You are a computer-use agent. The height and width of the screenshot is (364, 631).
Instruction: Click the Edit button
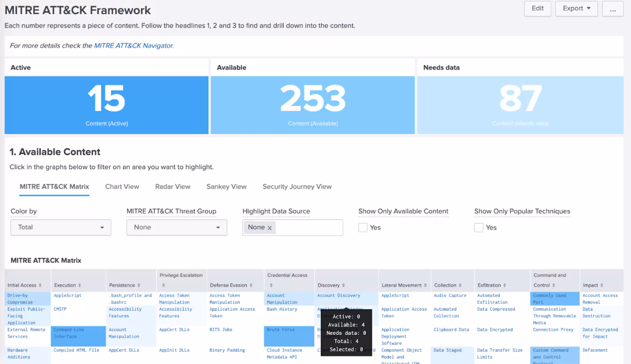537,8
